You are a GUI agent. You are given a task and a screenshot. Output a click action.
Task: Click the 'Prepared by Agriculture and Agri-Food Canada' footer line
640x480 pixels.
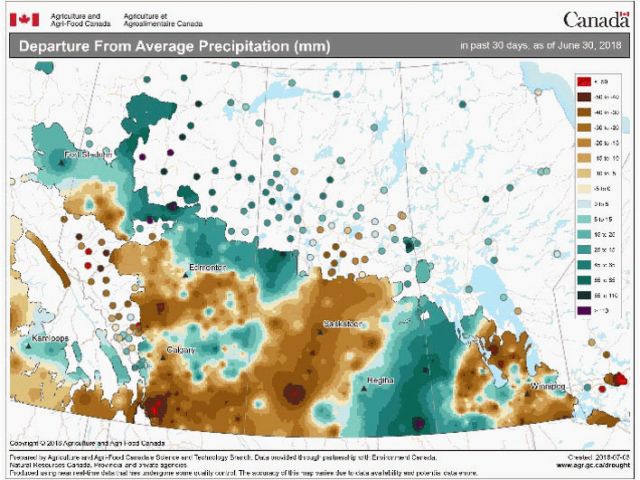tap(223, 458)
